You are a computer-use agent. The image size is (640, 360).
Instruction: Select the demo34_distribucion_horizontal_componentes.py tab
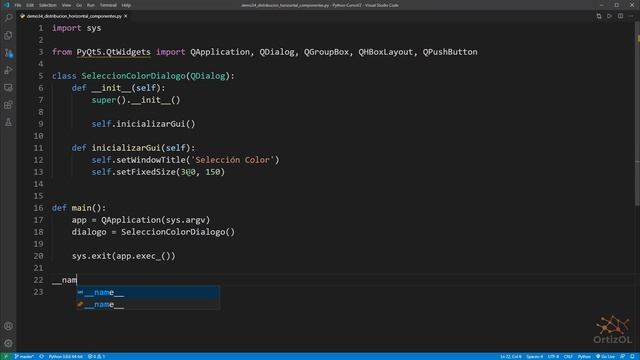[x=73, y=16]
